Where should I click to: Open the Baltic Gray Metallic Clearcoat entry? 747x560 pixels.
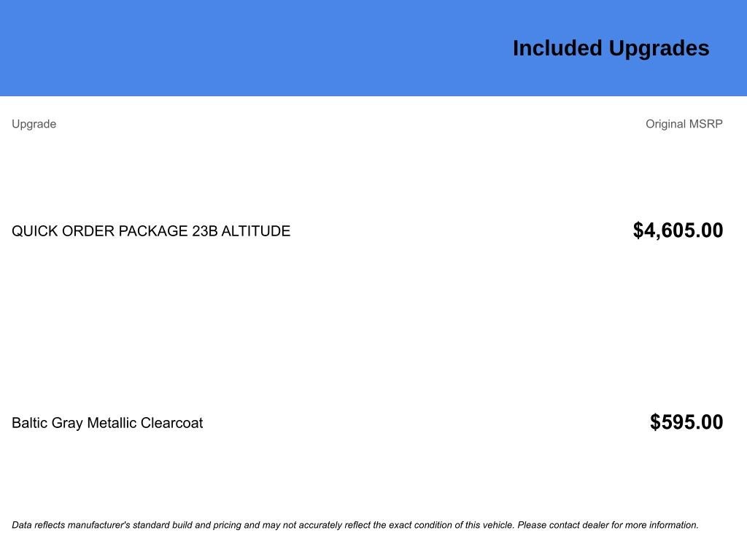tap(107, 423)
